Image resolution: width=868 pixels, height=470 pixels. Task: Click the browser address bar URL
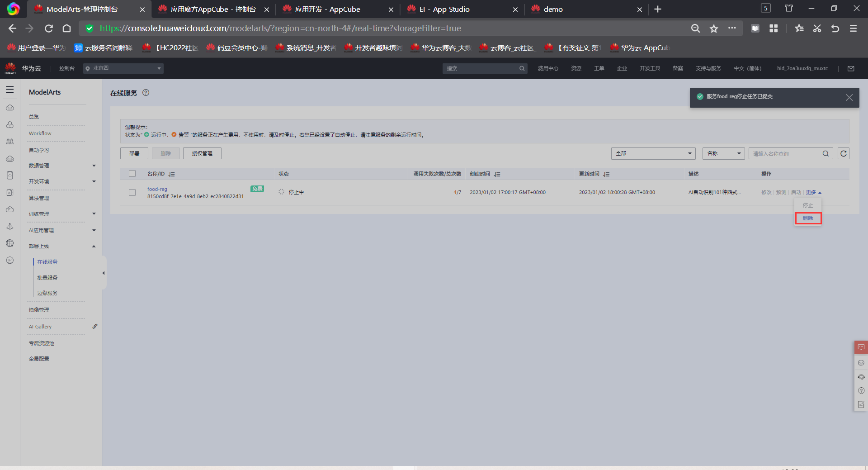pyautogui.click(x=280, y=28)
